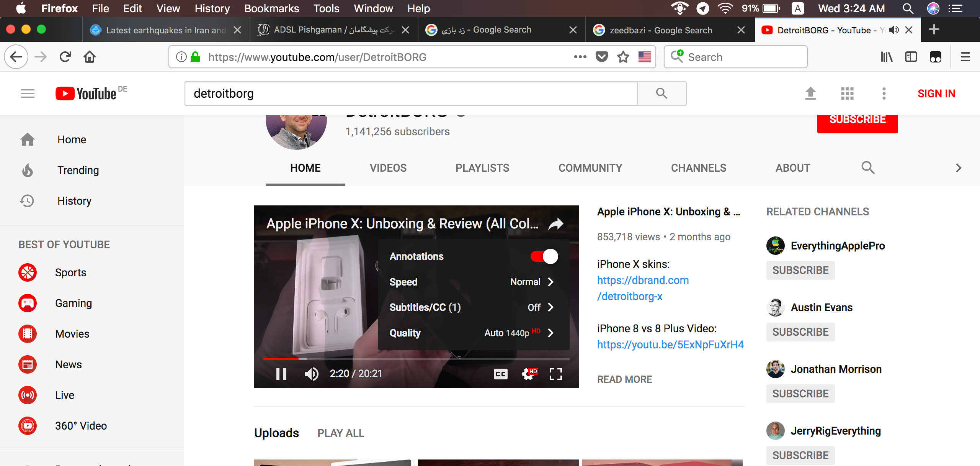Click the channel search magnifier icon

pyautogui.click(x=868, y=168)
